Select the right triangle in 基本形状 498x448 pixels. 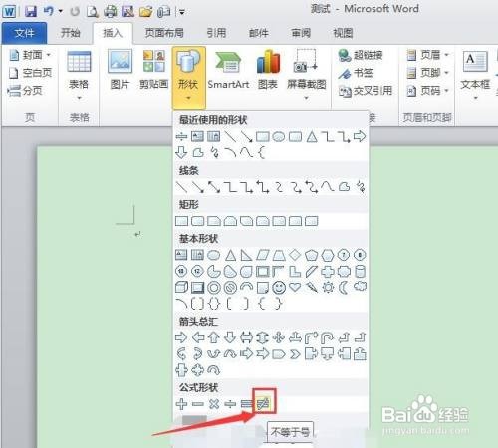tap(246, 255)
